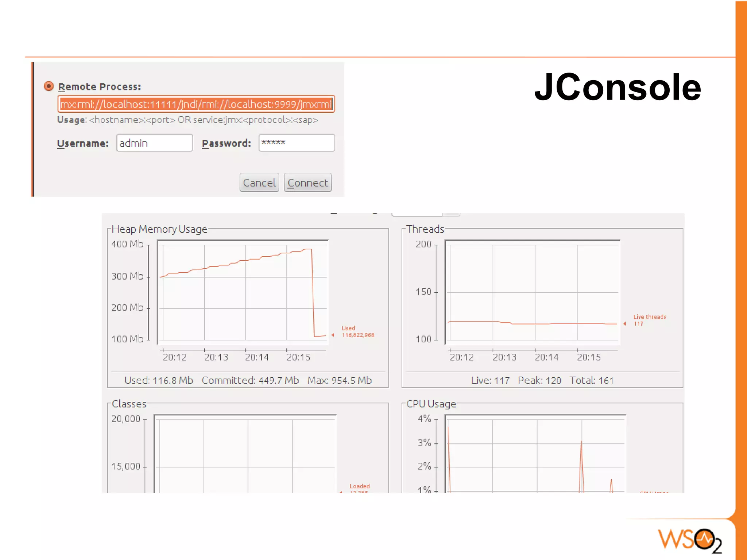The width and height of the screenshot is (747, 560).
Task: Click 'Committed: 449.7 Mb' text
Action: click(x=250, y=380)
